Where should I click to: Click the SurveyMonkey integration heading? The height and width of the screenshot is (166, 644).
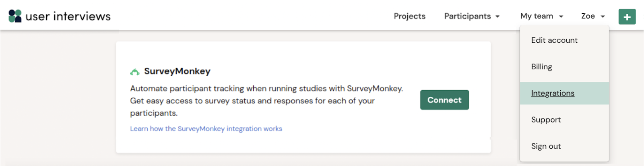click(x=177, y=71)
